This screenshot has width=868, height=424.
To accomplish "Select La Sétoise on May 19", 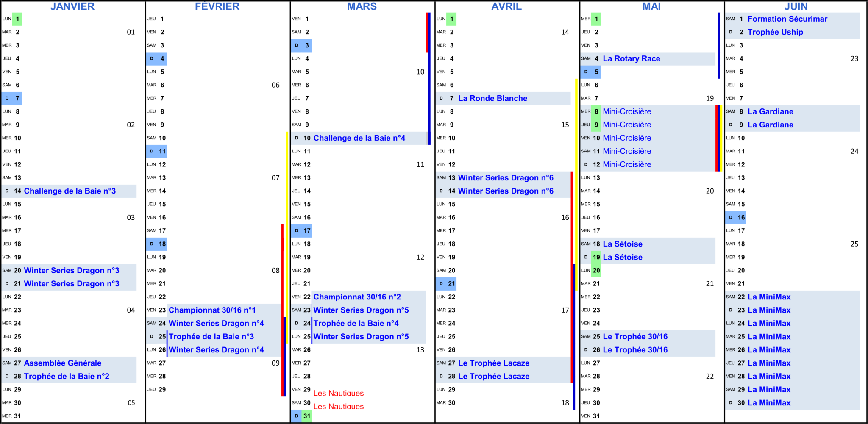I will click(x=623, y=257).
